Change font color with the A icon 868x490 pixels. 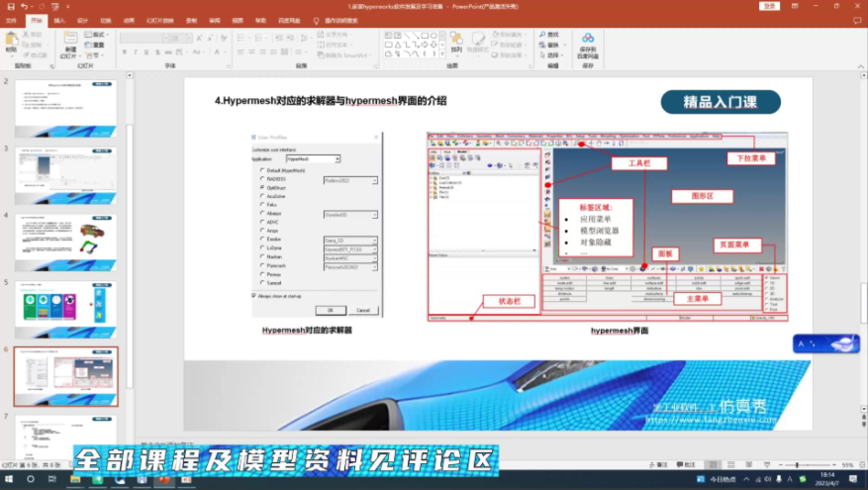[x=217, y=52]
